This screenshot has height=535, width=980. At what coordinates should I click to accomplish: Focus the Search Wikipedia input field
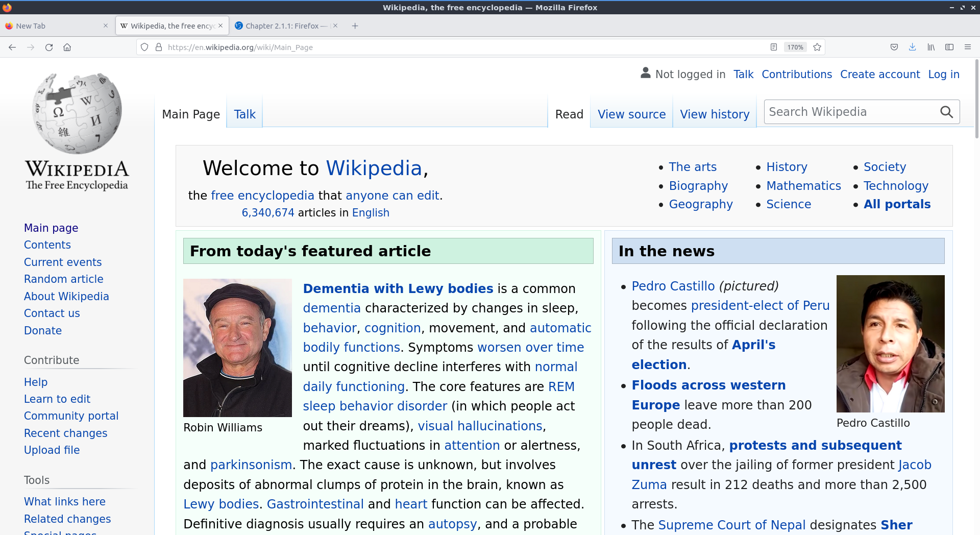point(850,112)
